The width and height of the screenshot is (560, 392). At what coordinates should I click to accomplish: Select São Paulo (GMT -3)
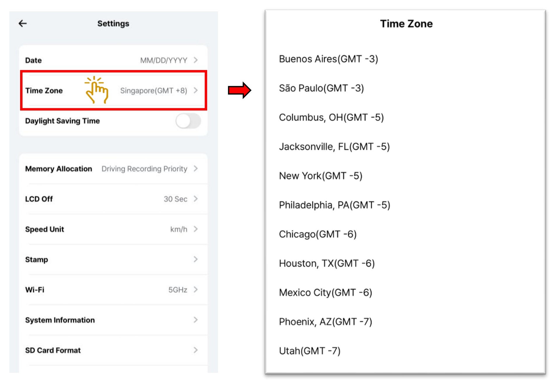321,88
